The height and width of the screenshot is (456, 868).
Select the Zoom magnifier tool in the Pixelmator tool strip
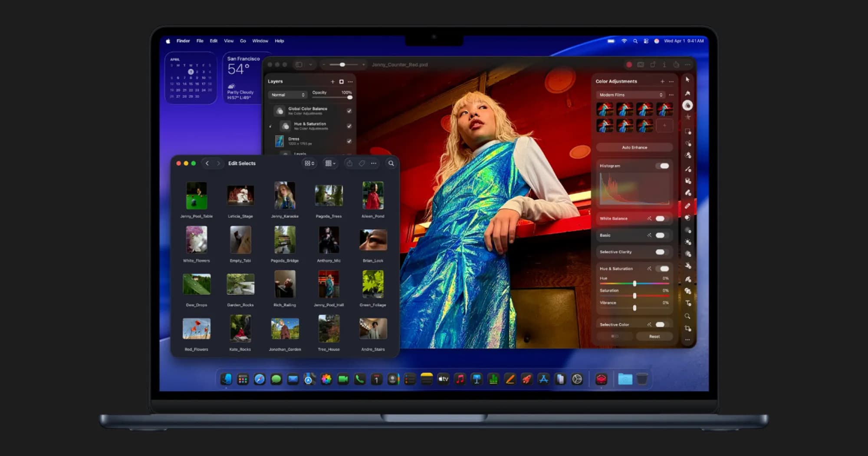coord(687,316)
